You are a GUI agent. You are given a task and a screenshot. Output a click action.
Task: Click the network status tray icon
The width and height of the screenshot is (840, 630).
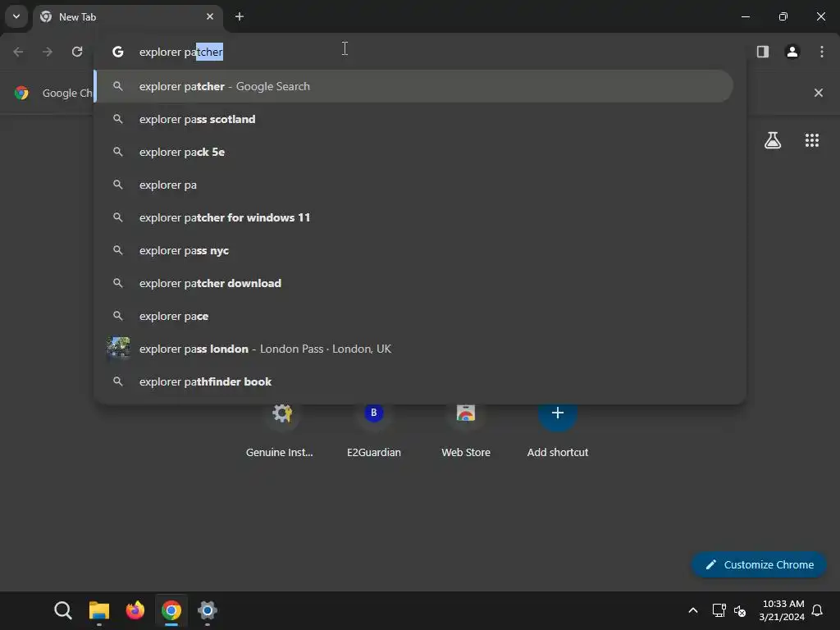[719, 610]
